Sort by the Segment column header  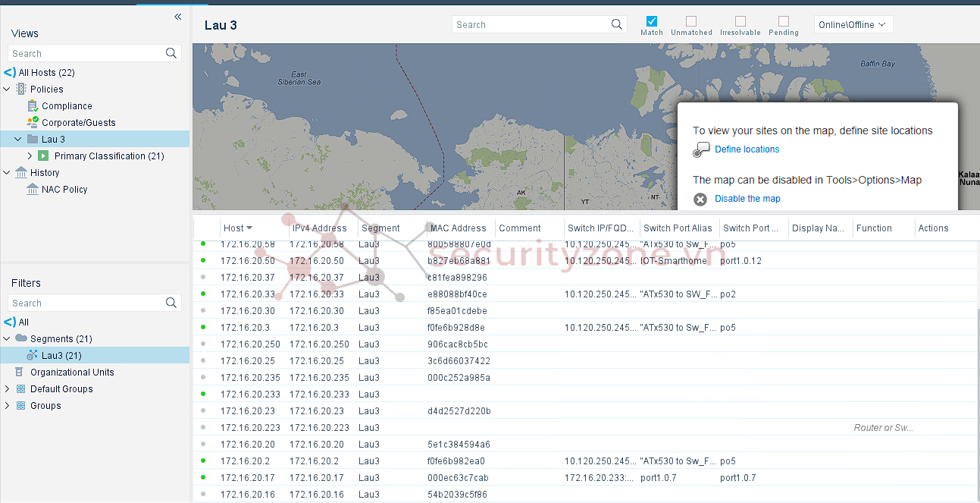(x=380, y=228)
